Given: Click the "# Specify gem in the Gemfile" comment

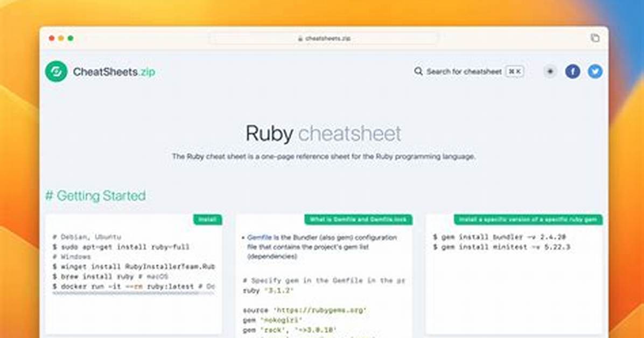Looking at the screenshot, I should 324,280.
